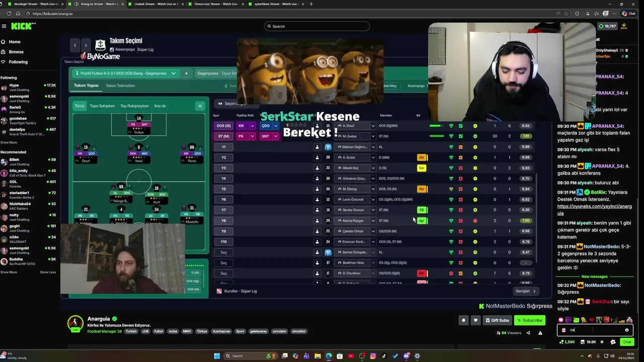Screen dimensions: 644x362
Task: Open the oyuneks.com link in chat
Action: (594, 210)
